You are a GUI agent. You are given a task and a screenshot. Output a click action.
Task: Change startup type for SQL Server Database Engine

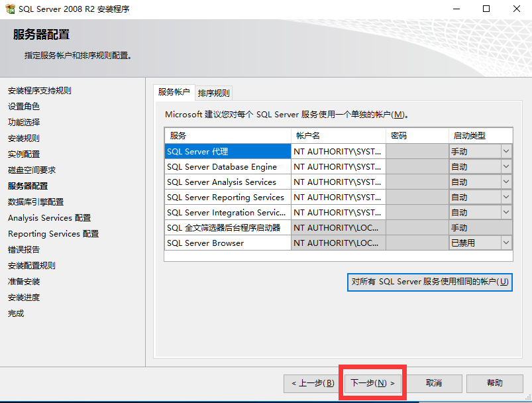[x=505, y=166]
